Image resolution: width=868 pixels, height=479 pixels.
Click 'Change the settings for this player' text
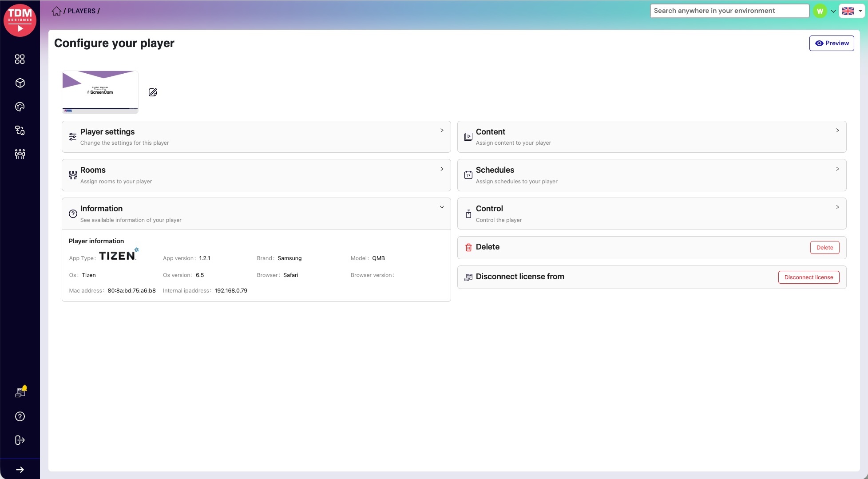pos(124,143)
